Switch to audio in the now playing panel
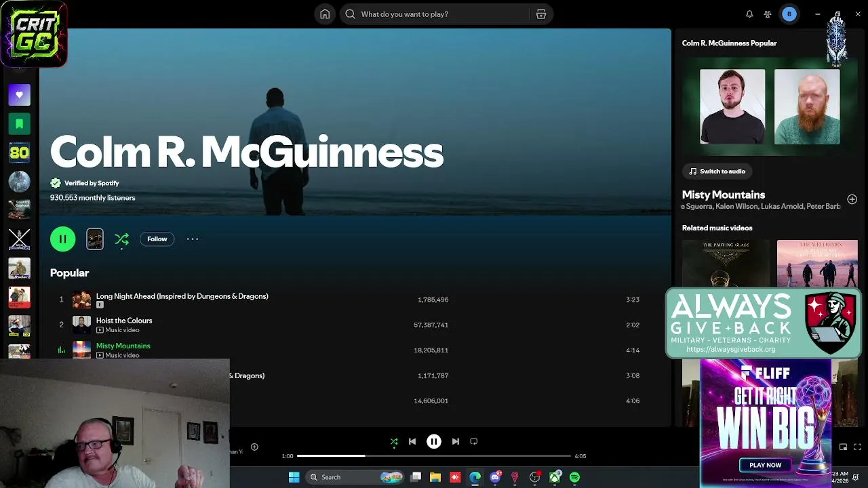This screenshot has height=488, width=868. (x=717, y=171)
